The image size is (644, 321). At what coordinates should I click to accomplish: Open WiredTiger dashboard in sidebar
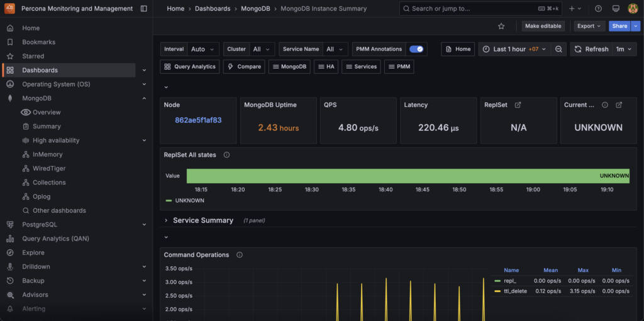tap(49, 169)
